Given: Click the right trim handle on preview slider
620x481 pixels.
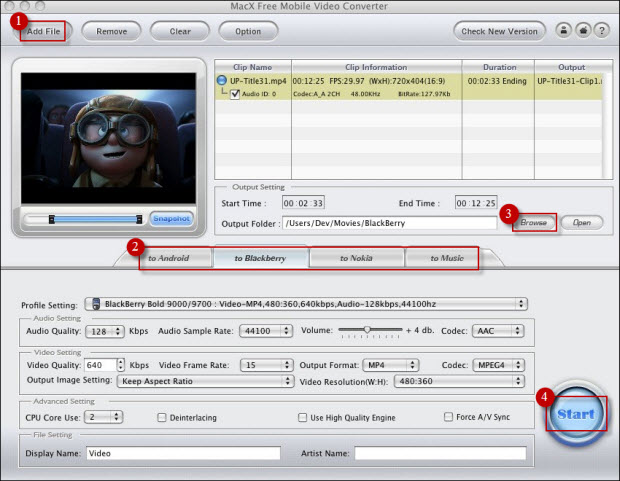Looking at the screenshot, I should coord(139,219).
